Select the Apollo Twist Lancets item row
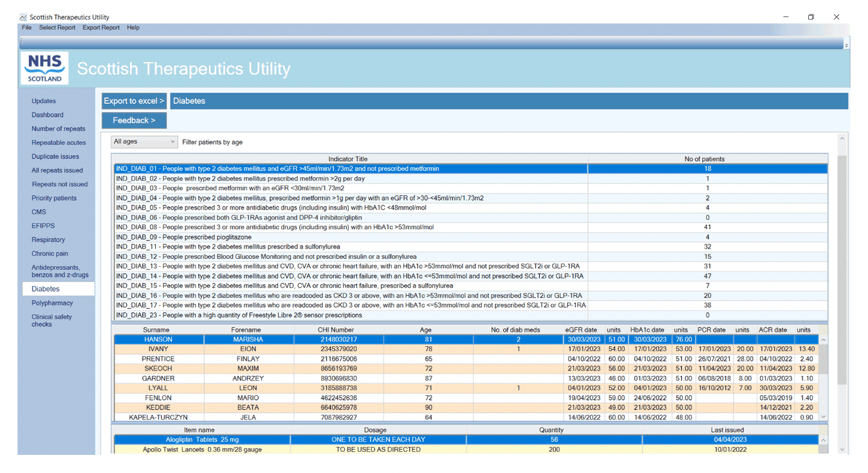The height and width of the screenshot is (473, 868). [466, 449]
